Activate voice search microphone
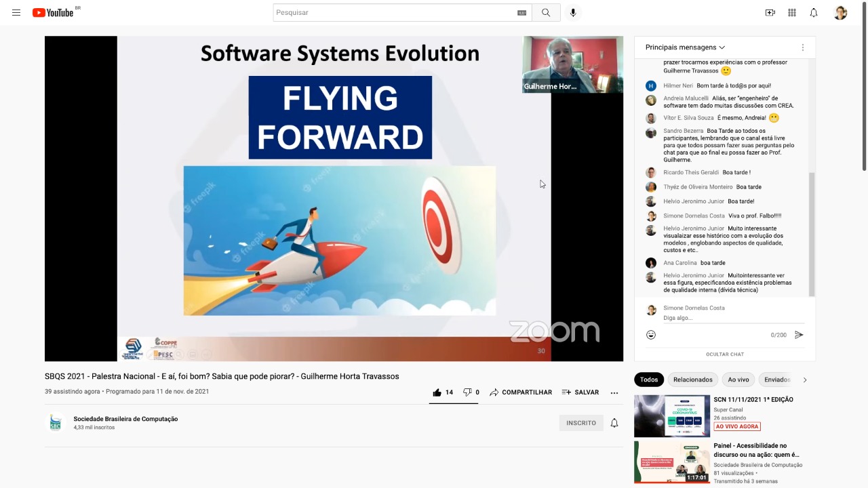 [573, 13]
